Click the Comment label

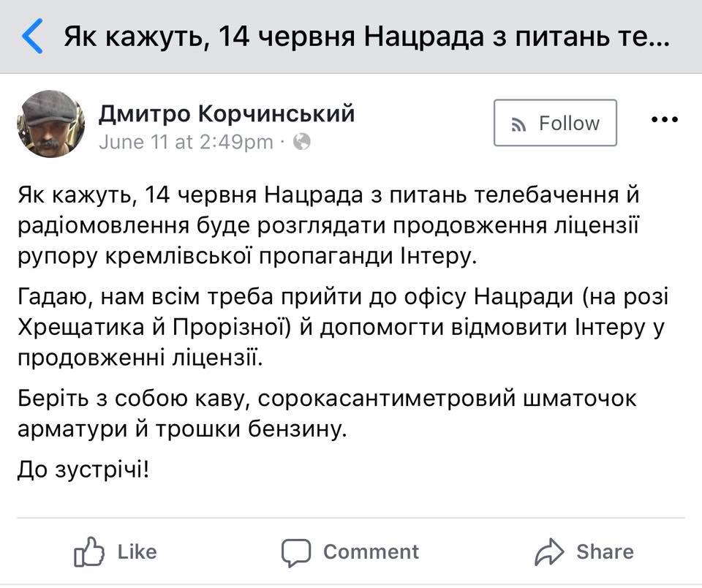point(371,551)
